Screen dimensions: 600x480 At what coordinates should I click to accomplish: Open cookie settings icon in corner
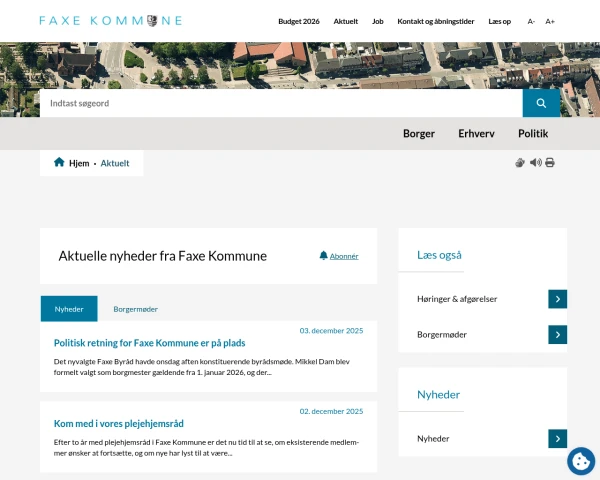coord(580,460)
